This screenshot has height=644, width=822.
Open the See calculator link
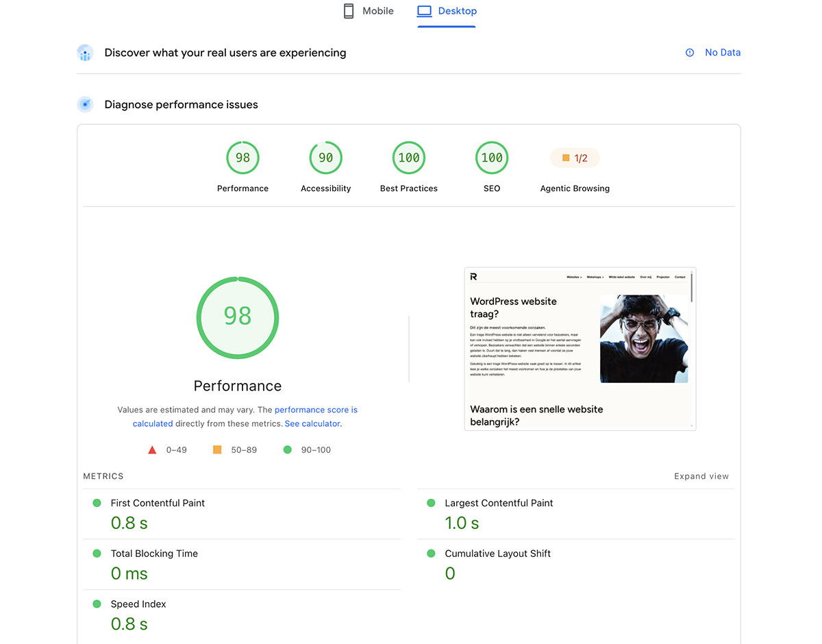(x=312, y=423)
